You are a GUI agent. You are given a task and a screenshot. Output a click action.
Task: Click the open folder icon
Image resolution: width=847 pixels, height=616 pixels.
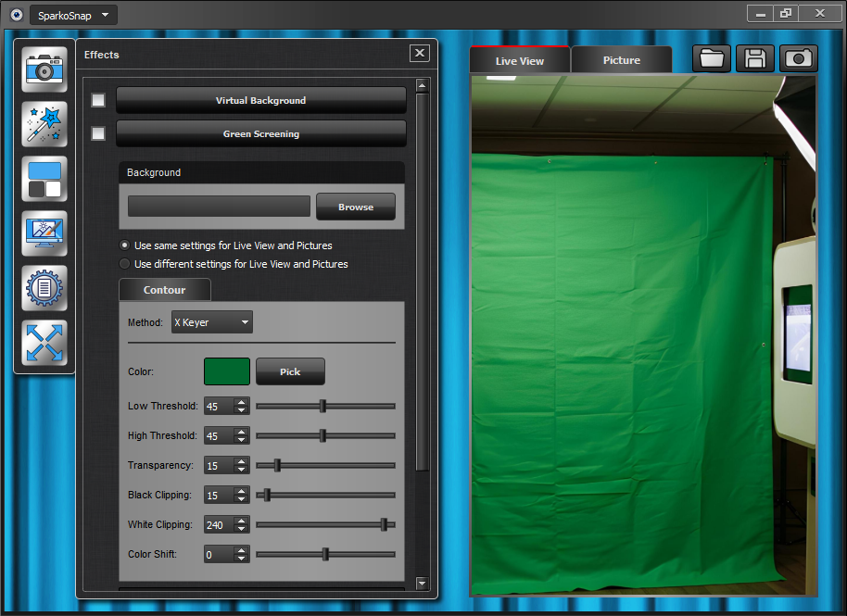(x=712, y=59)
